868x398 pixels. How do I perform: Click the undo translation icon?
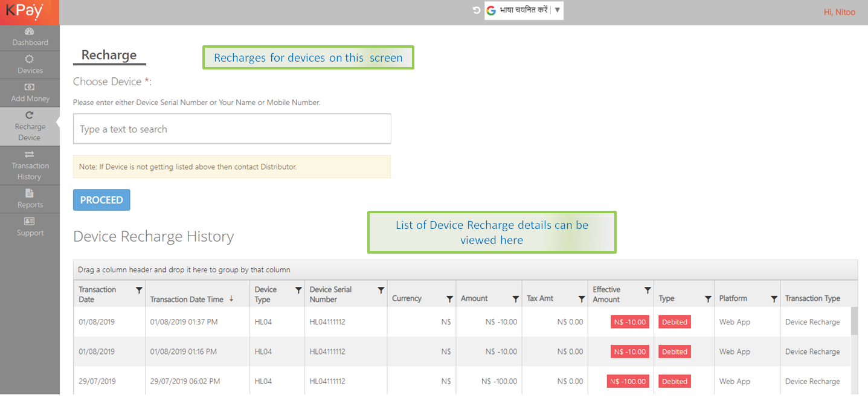pyautogui.click(x=477, y=10)
